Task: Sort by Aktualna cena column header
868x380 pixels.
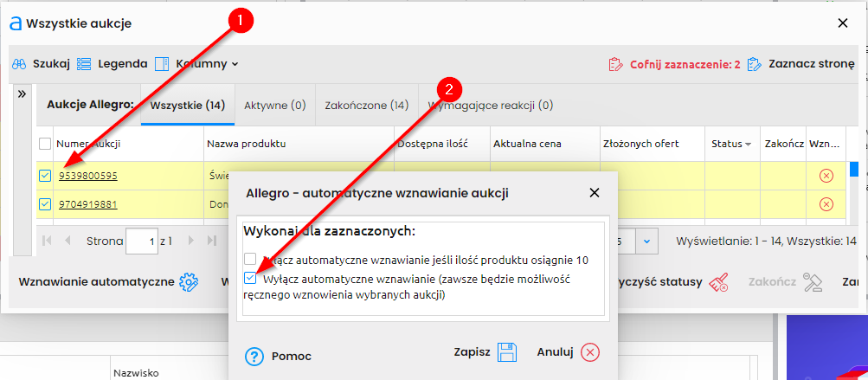Action: pos(544,144)
